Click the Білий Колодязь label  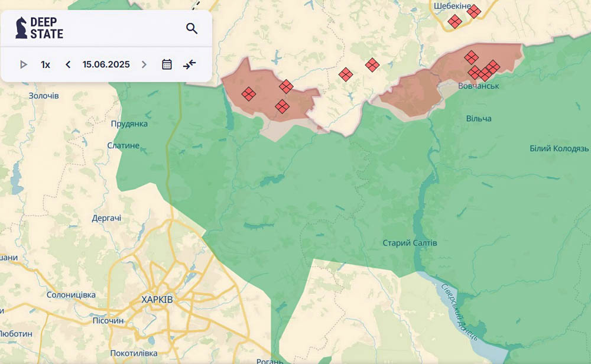pos(559,148)
